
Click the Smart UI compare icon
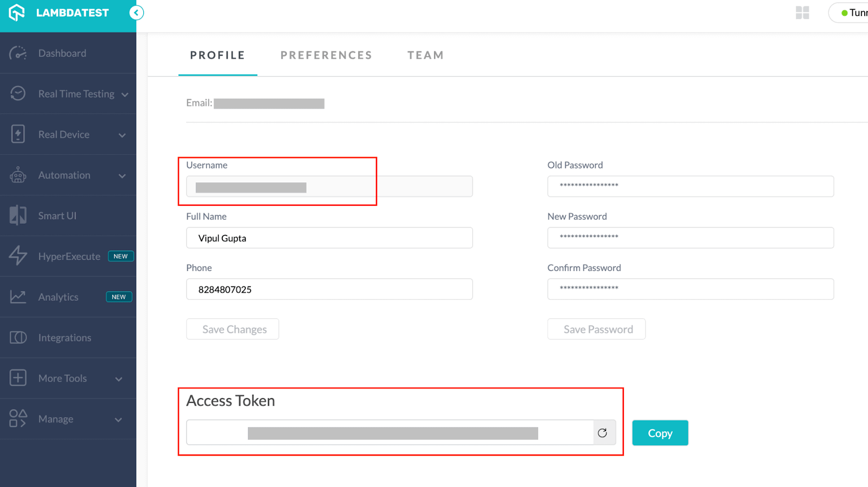tap(18, 216)
